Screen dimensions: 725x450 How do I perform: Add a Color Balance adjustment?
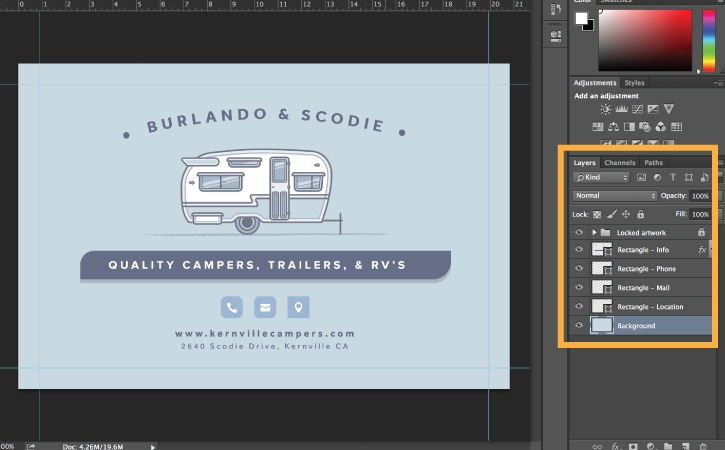click(614, 127)
